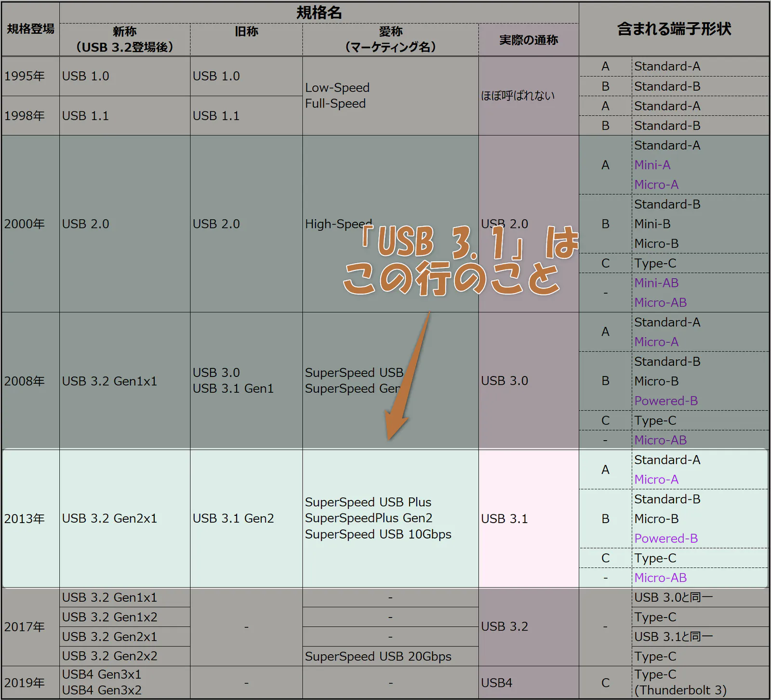Click the 2008年 year cell
The height and width of the screenshot is (700, 771).
pos(31,381)
